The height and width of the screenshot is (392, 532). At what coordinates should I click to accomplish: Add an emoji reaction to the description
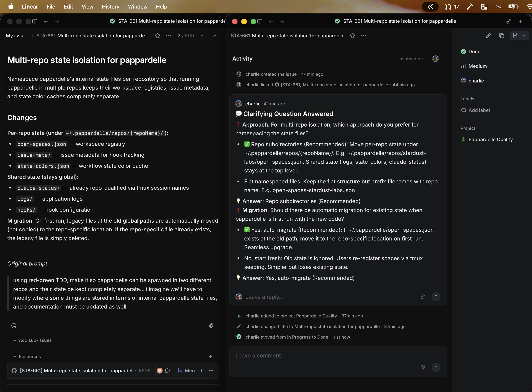click(14, 326)
